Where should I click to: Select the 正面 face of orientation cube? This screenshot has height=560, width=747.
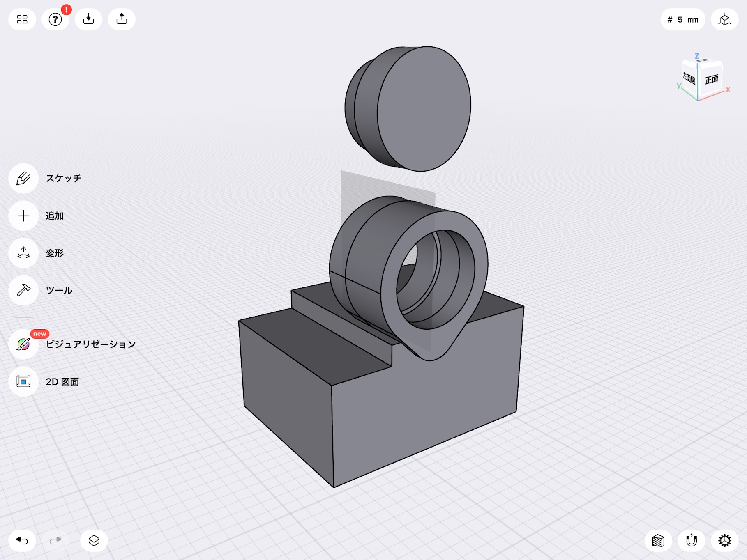[711, 79]
